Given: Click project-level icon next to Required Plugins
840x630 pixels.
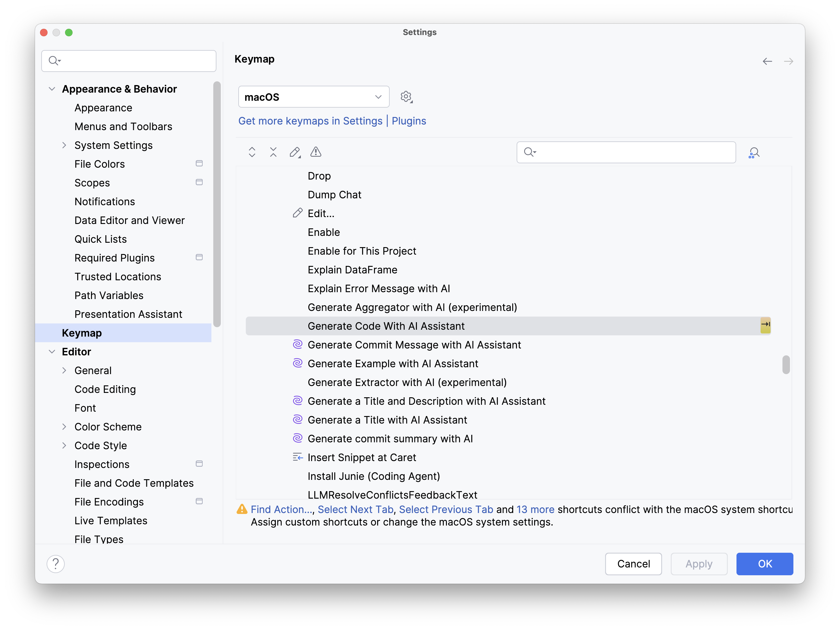Looking at the screenshot, I should (199, 257).
